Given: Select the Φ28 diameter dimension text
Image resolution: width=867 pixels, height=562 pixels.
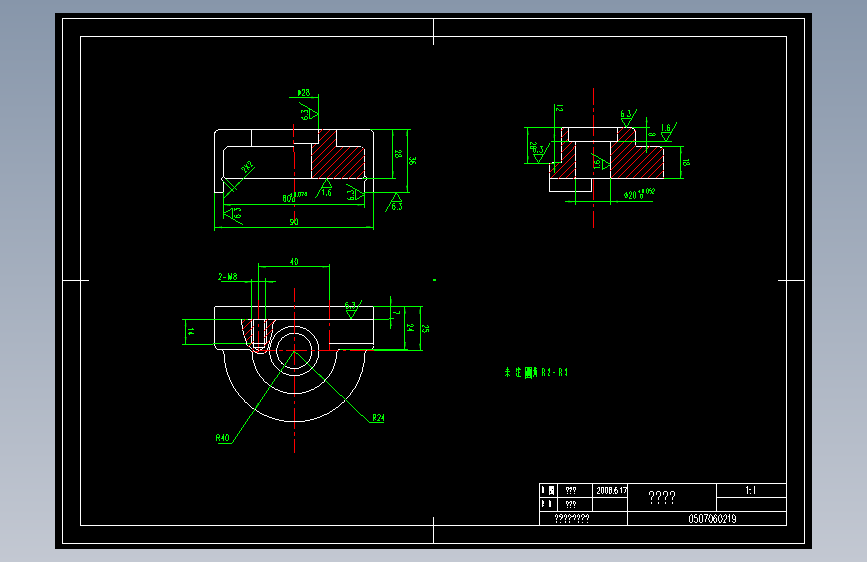Looking at the screenshot, I should point(304,93).
